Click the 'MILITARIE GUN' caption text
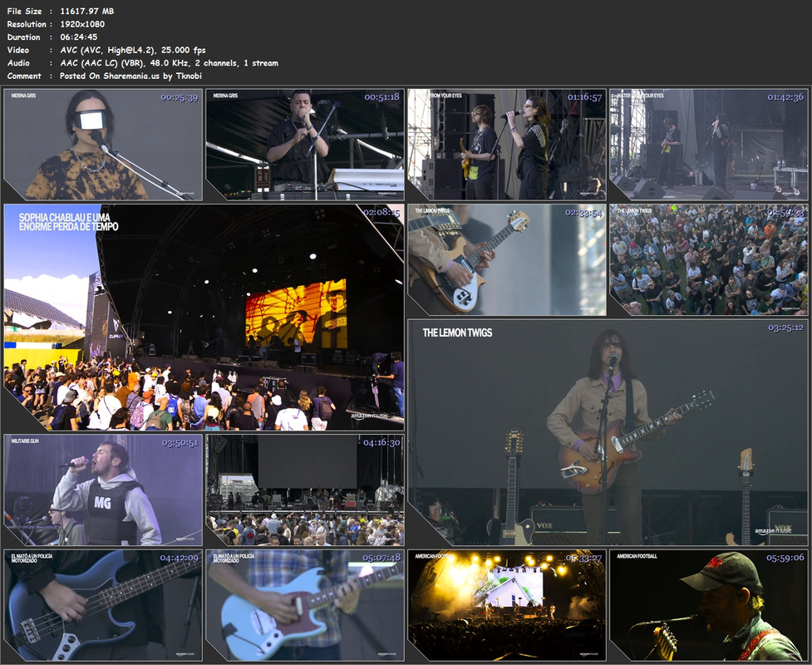The width and height of the screenshot is (812, 665). pyautogui.click(x=25, y=441)
